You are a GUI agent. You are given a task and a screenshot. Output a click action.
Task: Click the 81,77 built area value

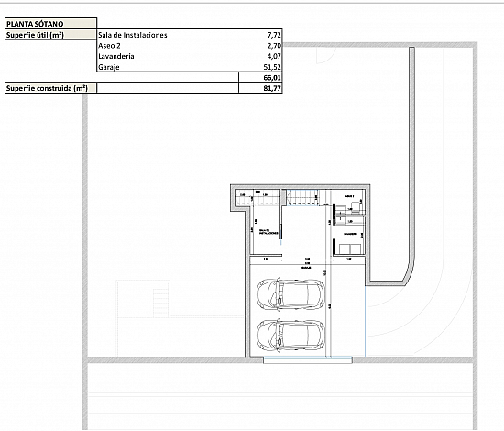(x=272, y=88)
